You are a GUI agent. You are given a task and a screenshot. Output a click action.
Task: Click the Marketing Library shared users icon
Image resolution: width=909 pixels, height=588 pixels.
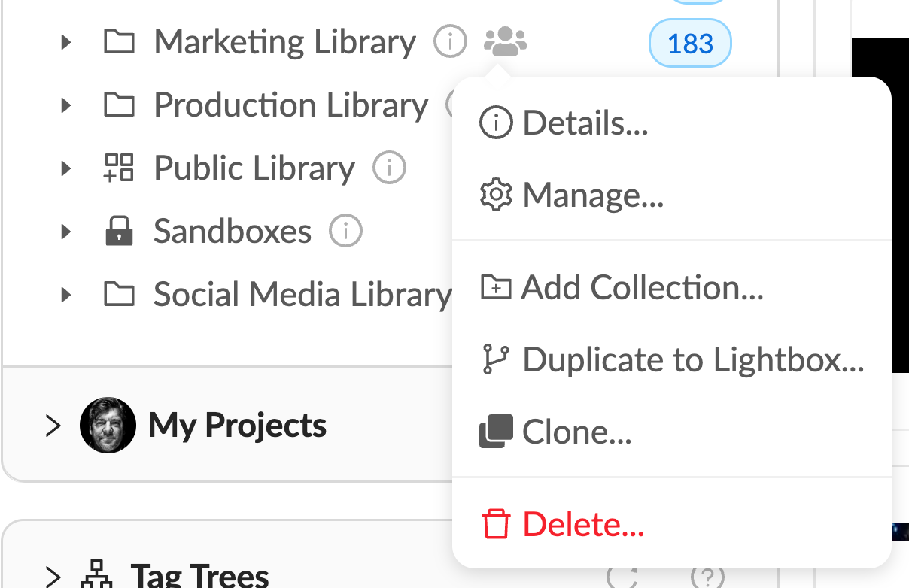tap(505, 41)
